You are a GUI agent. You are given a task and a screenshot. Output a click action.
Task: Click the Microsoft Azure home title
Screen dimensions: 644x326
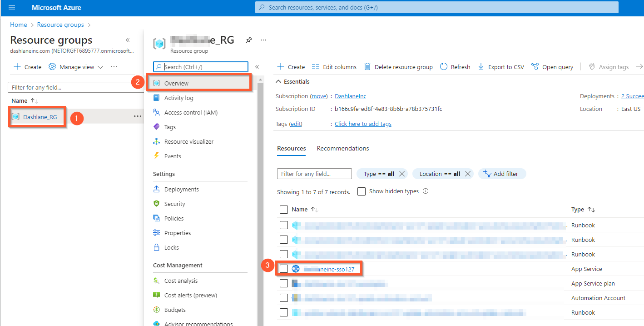click(56, 8)
